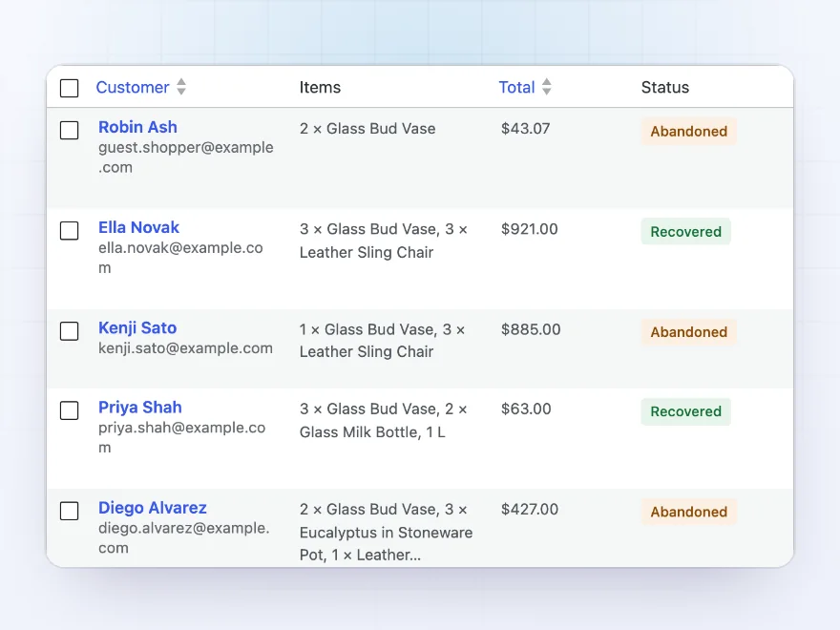Tick the checkbox beside Kenji Sato
The width and height of the screenshot is (840, 630).
[69, 331]
